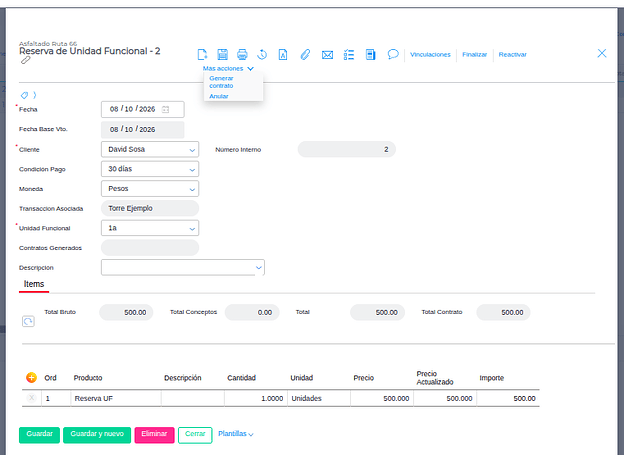The height and width of the screenshot is (455, 624).
Task: Choose Anular from the Mas acciones menu
Action: 219,96
